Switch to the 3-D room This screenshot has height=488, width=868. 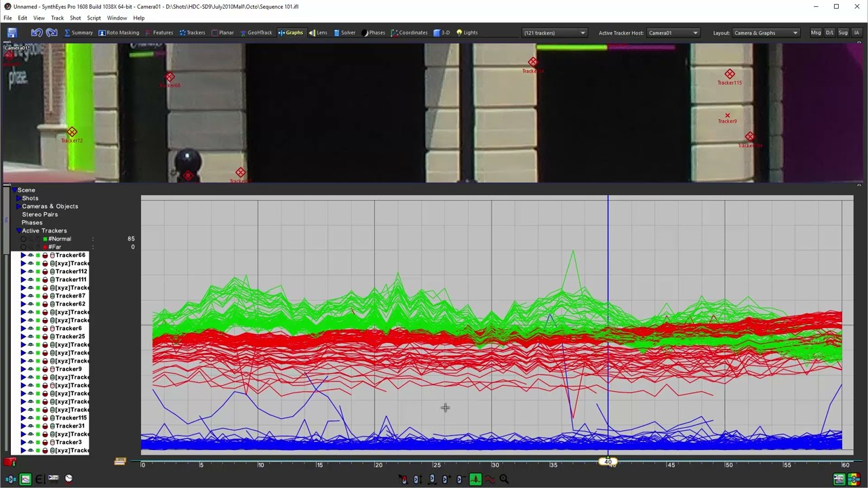point(441,33)
